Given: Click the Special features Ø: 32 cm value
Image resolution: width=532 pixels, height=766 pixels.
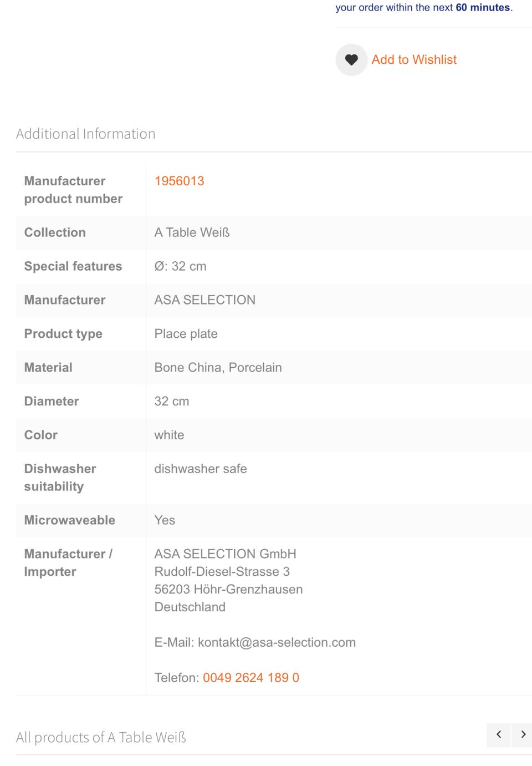Looking at the screenshot, I should 180,266.
